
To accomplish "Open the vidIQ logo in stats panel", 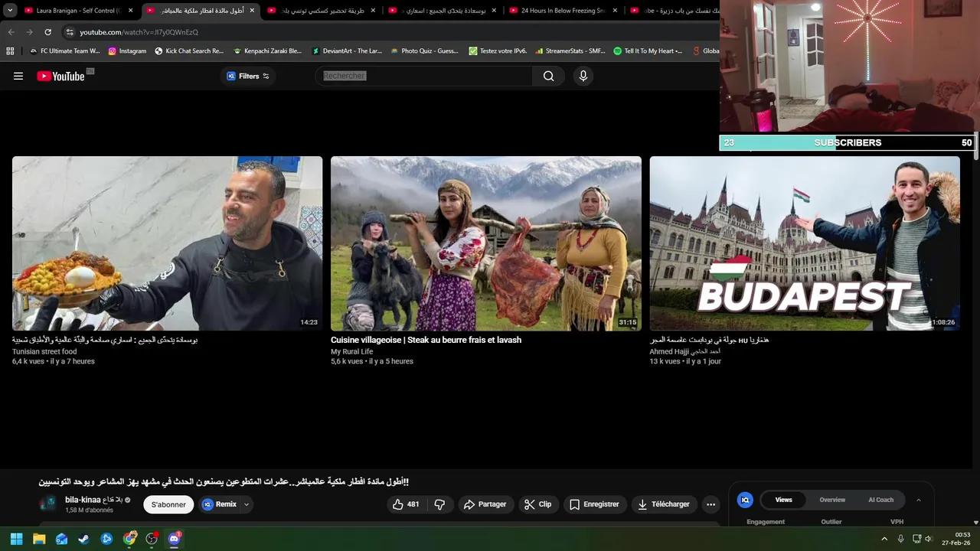I will (x=745, y=500).
